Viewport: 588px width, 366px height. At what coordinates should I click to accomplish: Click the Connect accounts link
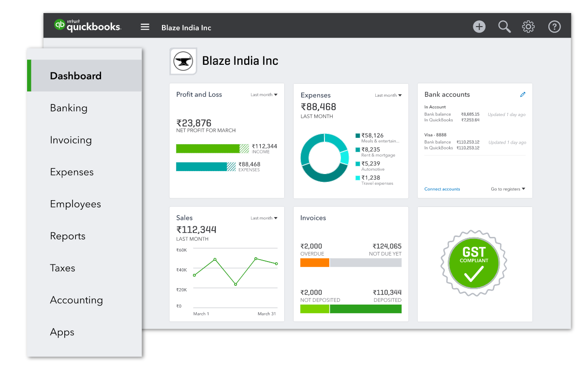coord(442,189)
